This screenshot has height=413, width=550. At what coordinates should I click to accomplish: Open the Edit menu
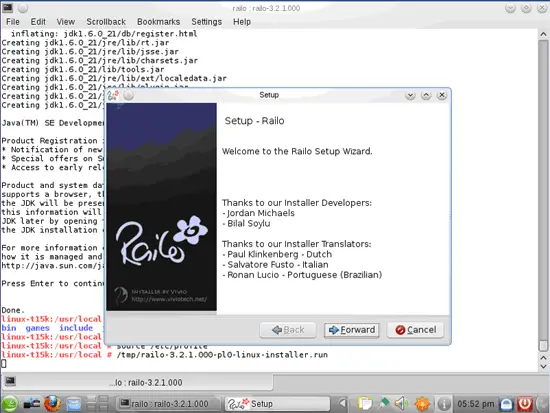click(x=38, y=22)
